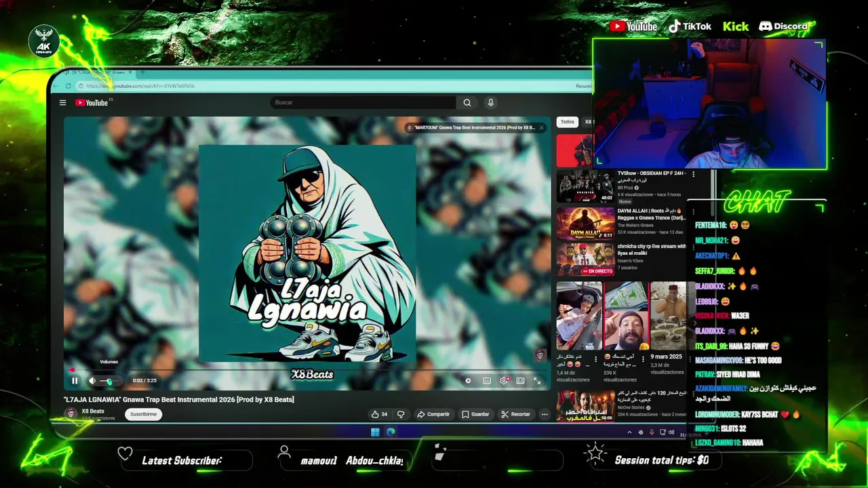Click the Discord logo in overlay
The image size is (868, 488).
click(x=783, y=26)
